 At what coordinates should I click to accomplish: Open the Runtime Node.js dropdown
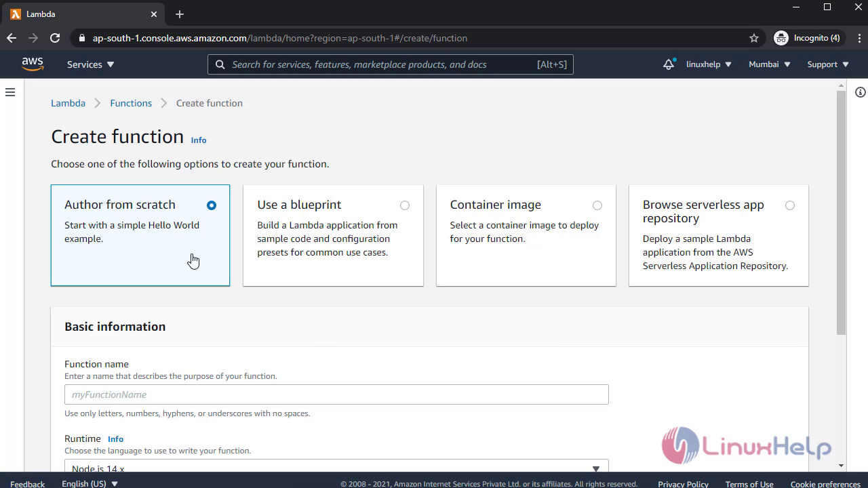pos(336,466)
